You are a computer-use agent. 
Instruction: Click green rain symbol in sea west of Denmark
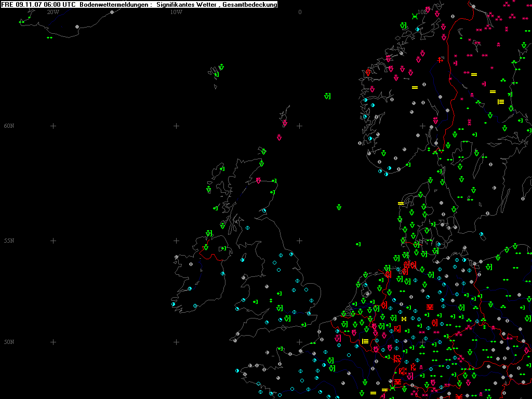pos(358,244)
